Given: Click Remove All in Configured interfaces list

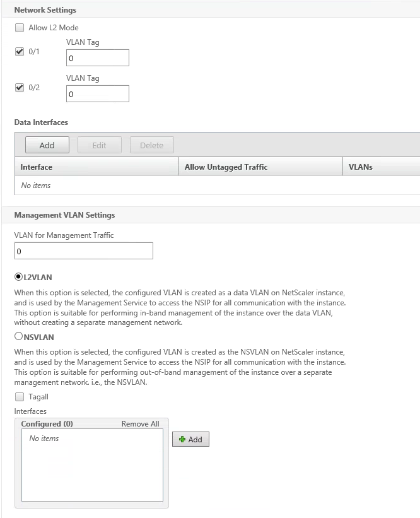Looking at the screenshot, I should (x=140, y=424).
